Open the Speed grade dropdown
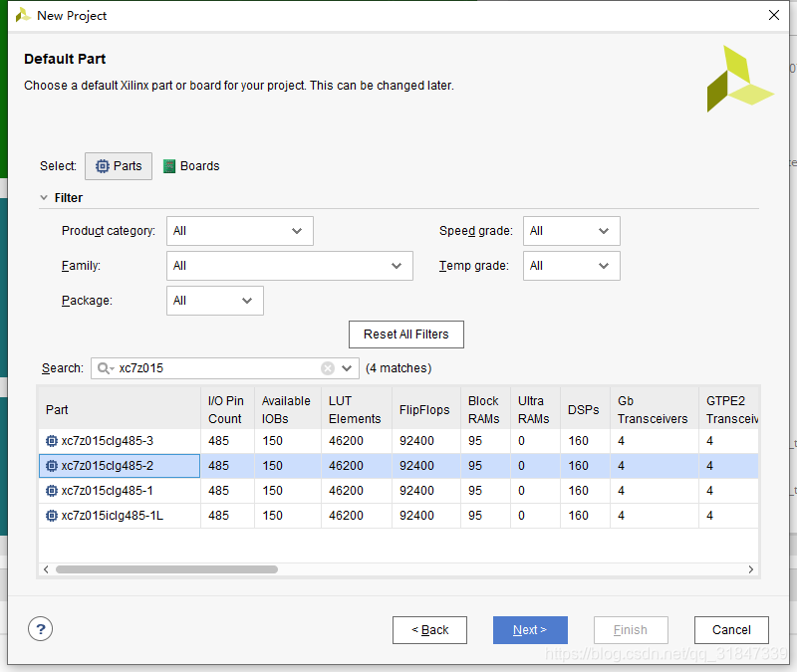 click(571, 231)
